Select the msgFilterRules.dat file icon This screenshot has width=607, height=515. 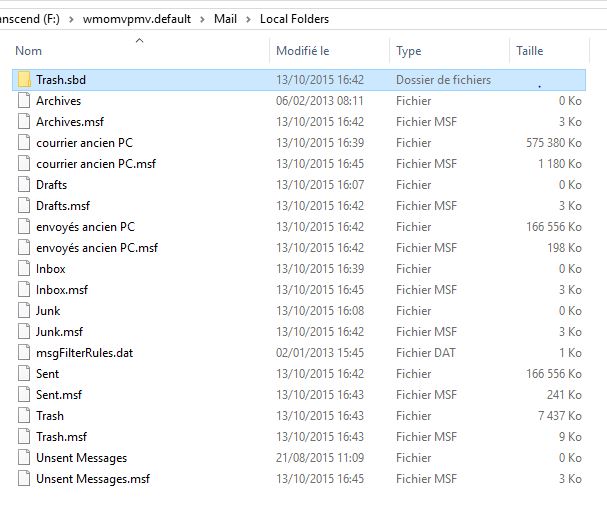[24, 353]
